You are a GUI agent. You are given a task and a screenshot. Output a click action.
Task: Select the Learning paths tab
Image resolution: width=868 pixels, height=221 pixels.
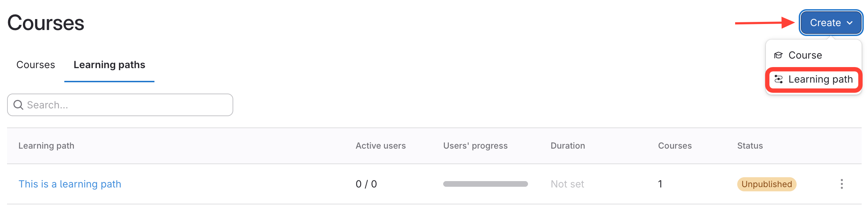coord(109,65)
